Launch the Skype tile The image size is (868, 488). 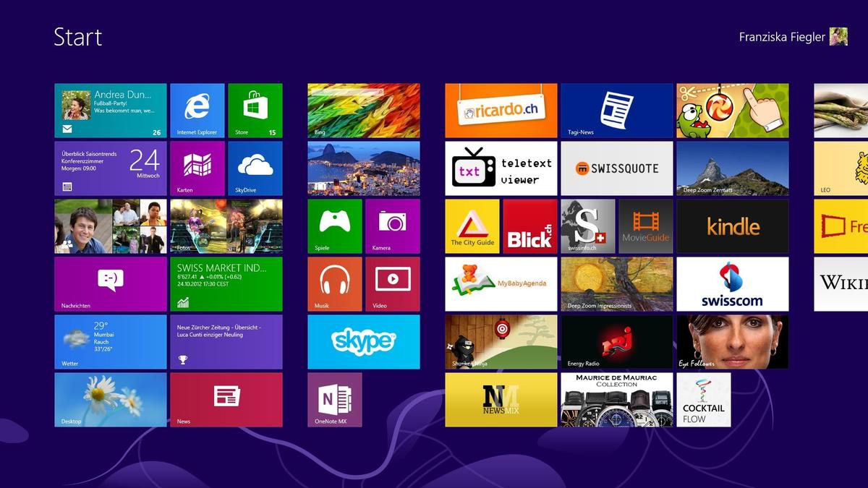point(364,342)
